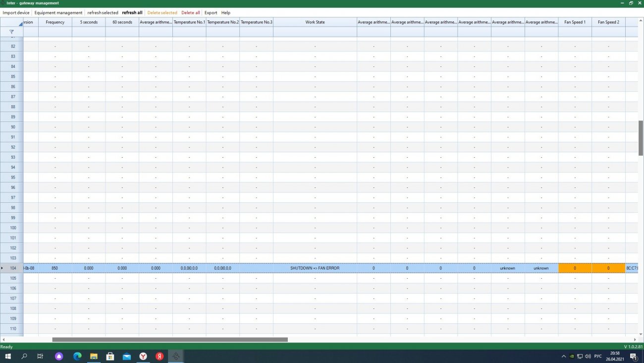Click horizontal scrollbar right arrow
Viewport: 644px width, 363px height.
coord(635,340)
